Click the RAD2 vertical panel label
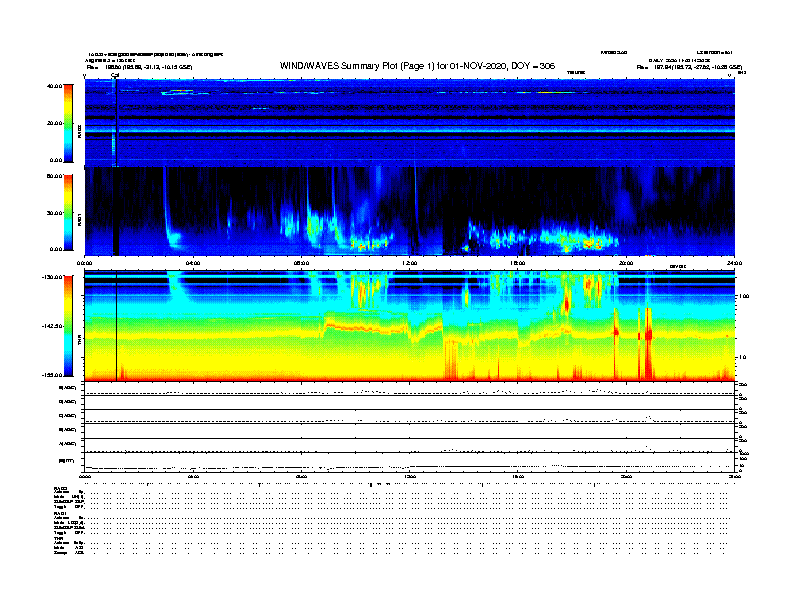Viewport: 792px width, 612px height. pyautogui.click(x=79, y=131)
